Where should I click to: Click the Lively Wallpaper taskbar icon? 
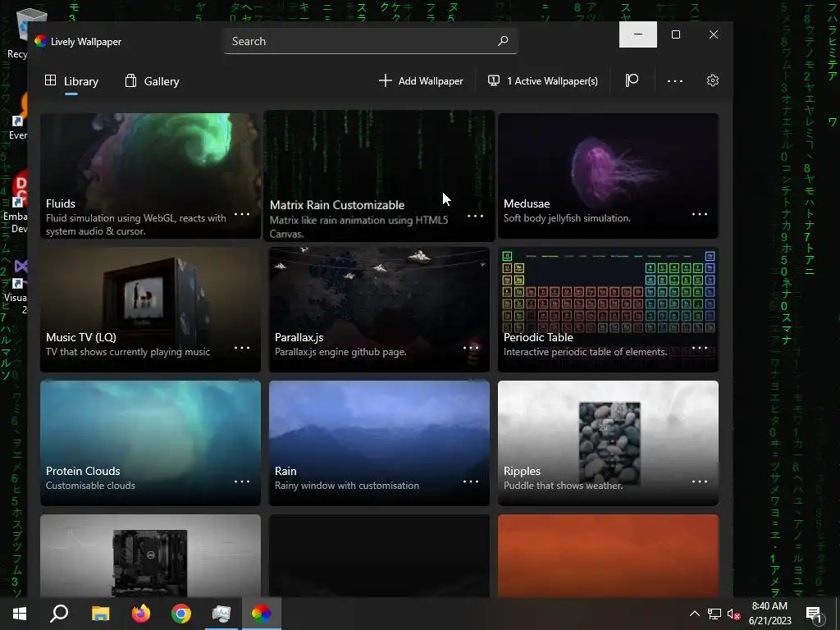(262, 614)
